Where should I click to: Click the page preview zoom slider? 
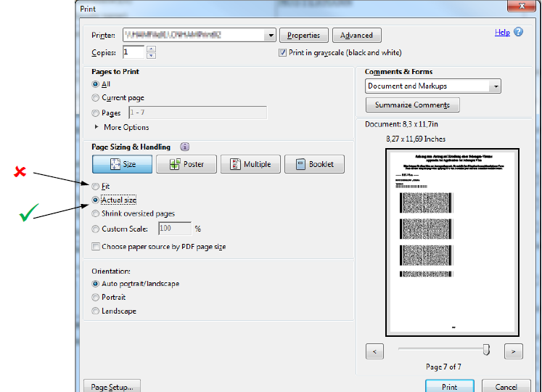coord(443,351)
